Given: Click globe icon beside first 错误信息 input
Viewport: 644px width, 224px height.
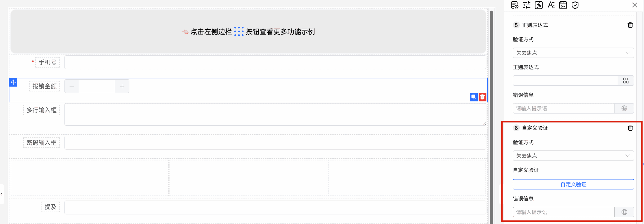Looking at the screenshot, I should pos(624,109).
